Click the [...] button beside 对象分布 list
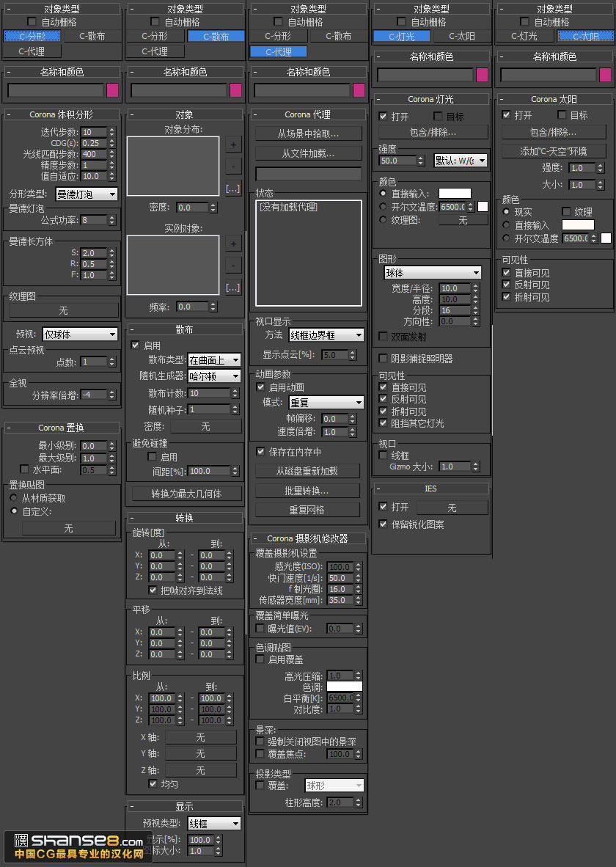 (233, 189)
